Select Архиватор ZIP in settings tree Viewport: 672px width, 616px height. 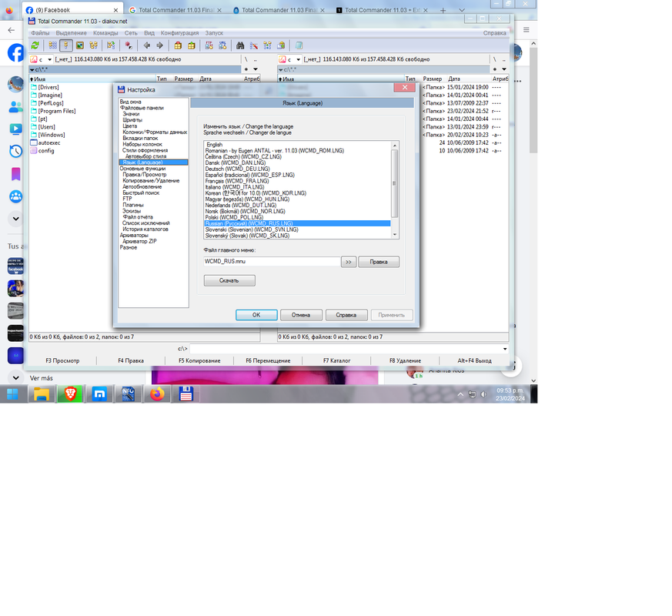click(140, 241)
